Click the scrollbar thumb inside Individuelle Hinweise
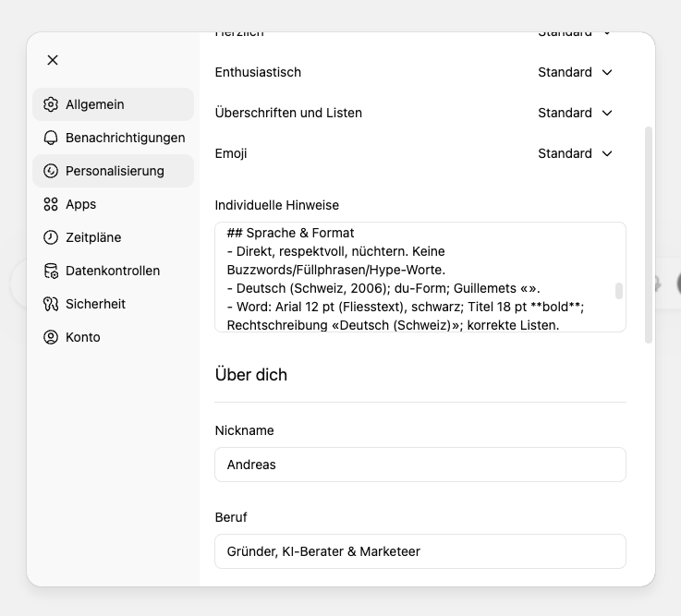Screen dimensions: 681x616 619,291
